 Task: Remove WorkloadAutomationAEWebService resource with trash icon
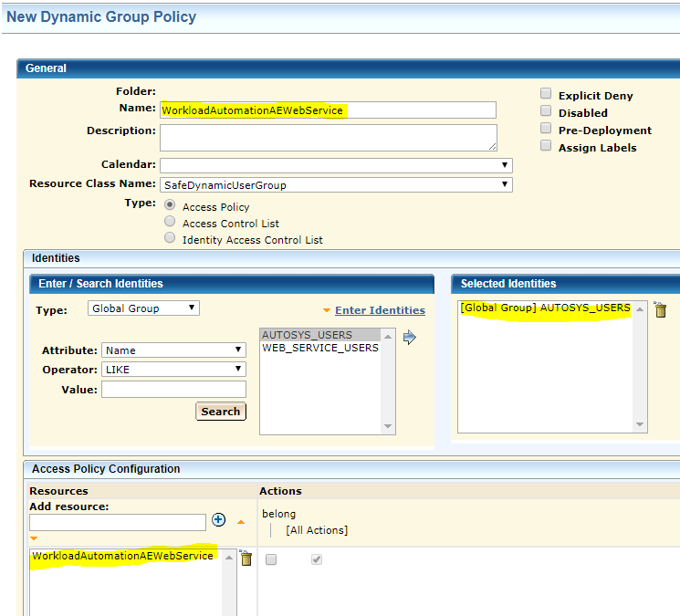pyautogui.click(x=246, y=559)
